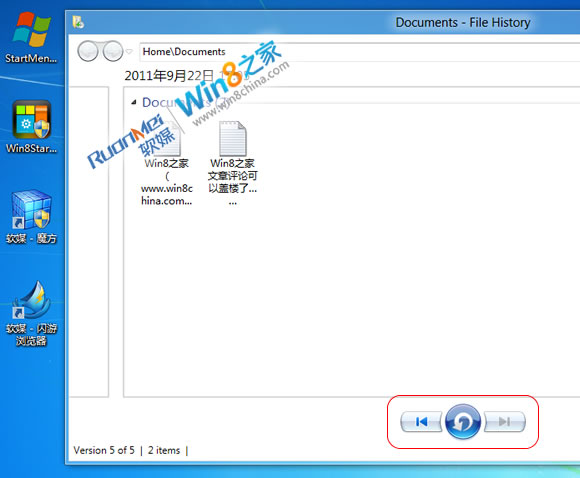The height and width of the screenshot is (478, 580).
Task: Open the Win8Star... desktop icon
Action: click(31, 127)
